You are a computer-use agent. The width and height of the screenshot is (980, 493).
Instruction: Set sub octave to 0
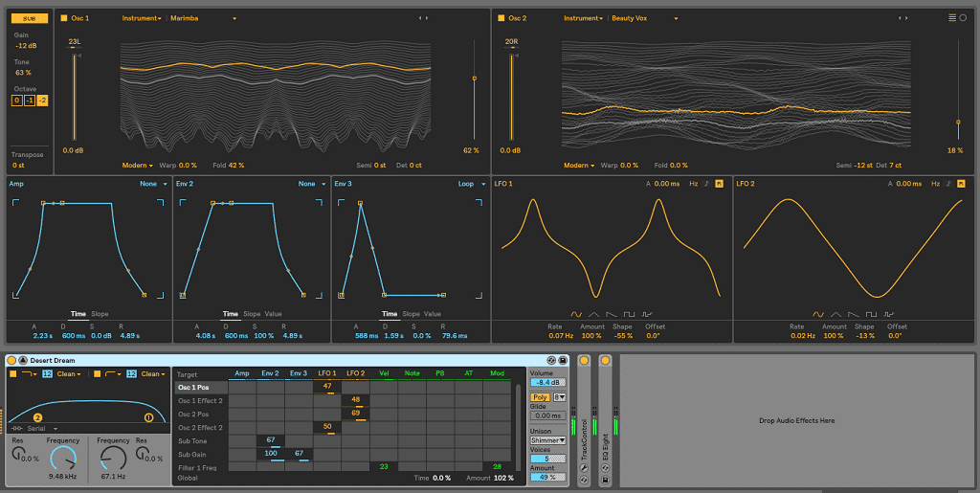[x=17, y=101]
